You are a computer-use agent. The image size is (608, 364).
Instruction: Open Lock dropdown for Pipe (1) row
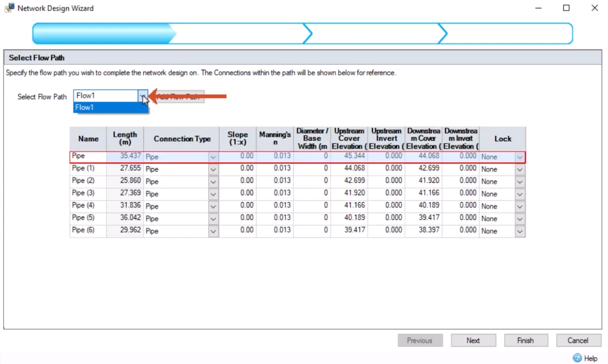coord(520,170)
